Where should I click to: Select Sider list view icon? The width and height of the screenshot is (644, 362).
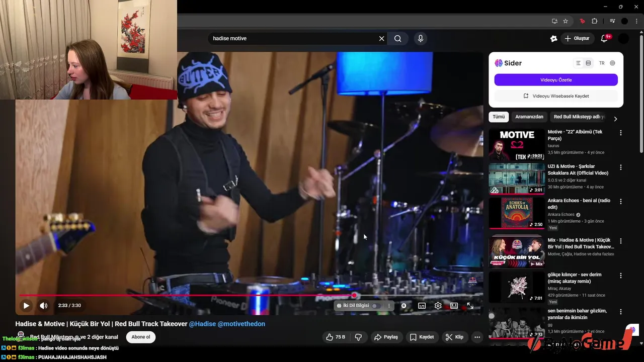(578, 63)
